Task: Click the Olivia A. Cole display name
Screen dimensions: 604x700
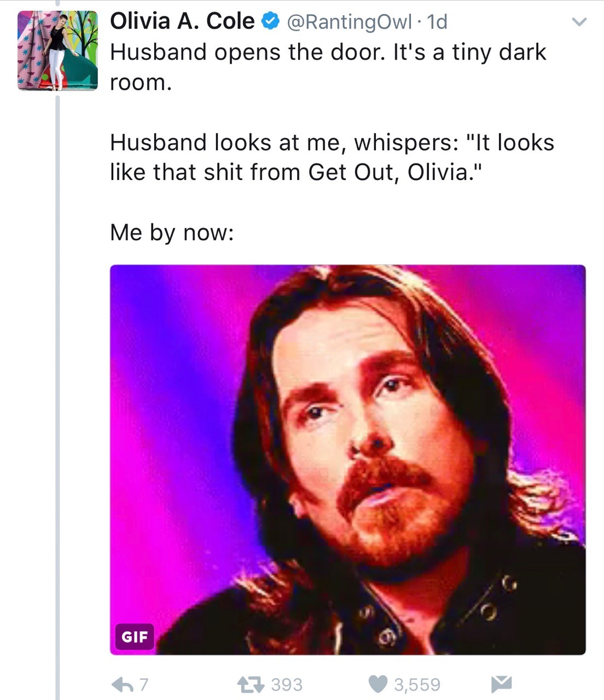Action: [182, 21]
